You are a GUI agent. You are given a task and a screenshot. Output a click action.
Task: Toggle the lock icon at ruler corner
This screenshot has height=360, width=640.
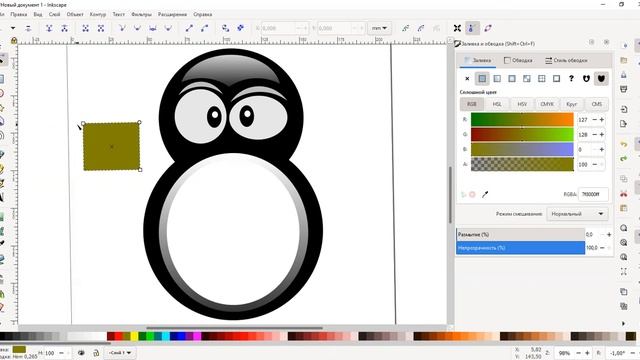point(14,40)
